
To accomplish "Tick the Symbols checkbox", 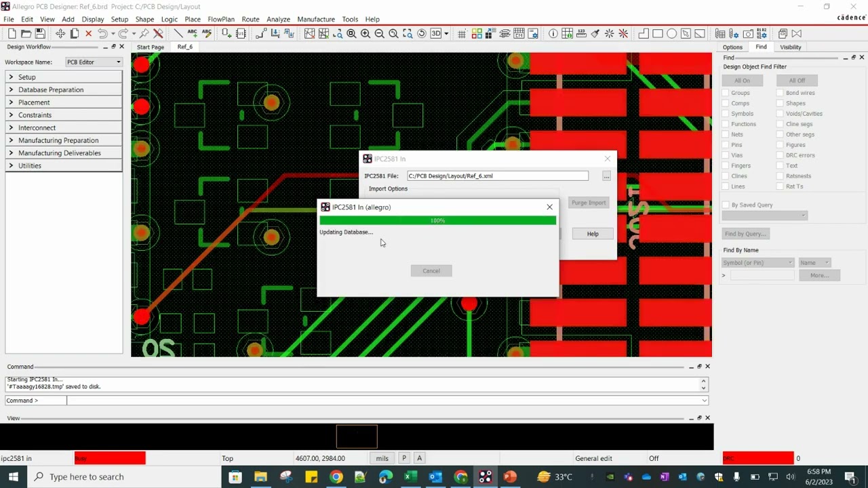I will coord(726,114).
